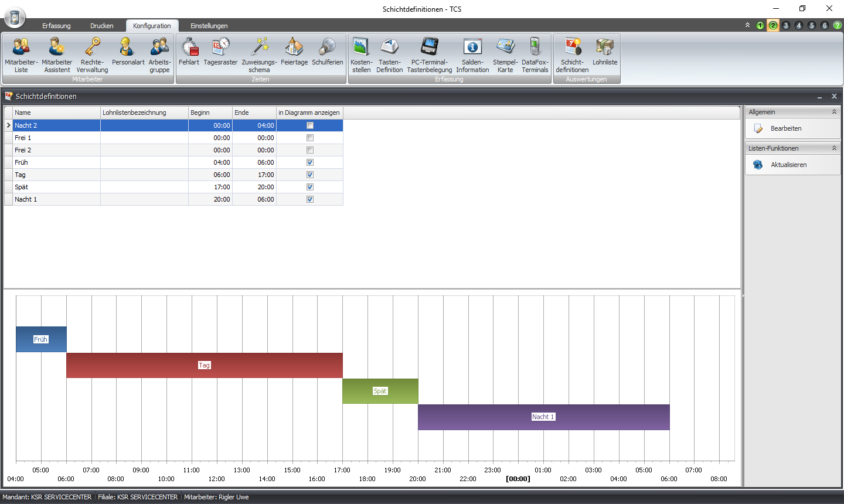Image resolution: width=844 pixels, height=504 pixels.
Task: Collapse the Listen-Funktionen section
Action: click(x=834, y=148)
